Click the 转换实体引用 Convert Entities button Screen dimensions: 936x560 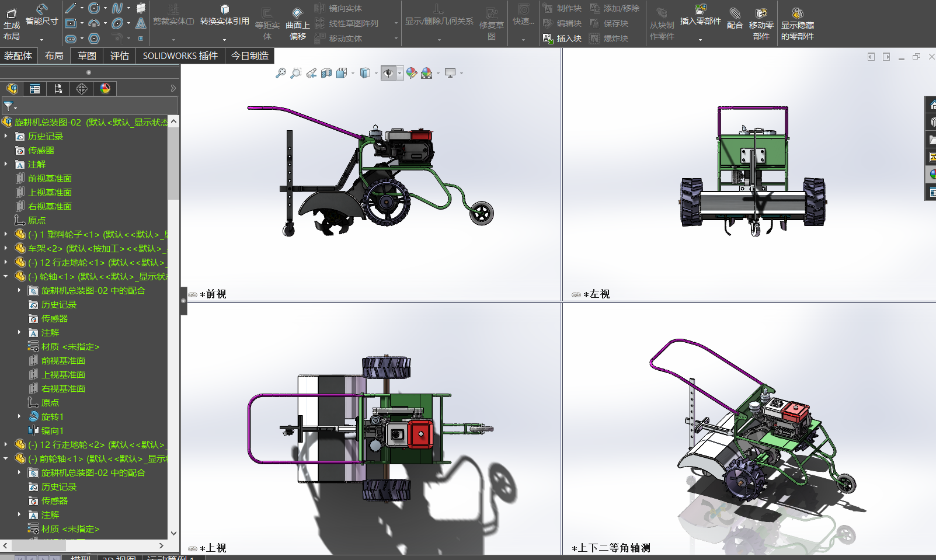click(225, 16)
